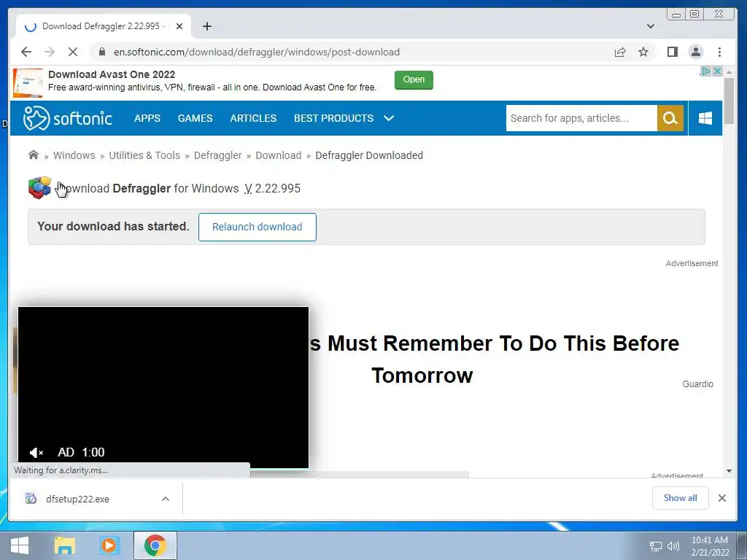The height and width of the screenshot is (560, 747).
Task: Open the Download breadcrumb link
Action: click(x=278, y=155)
